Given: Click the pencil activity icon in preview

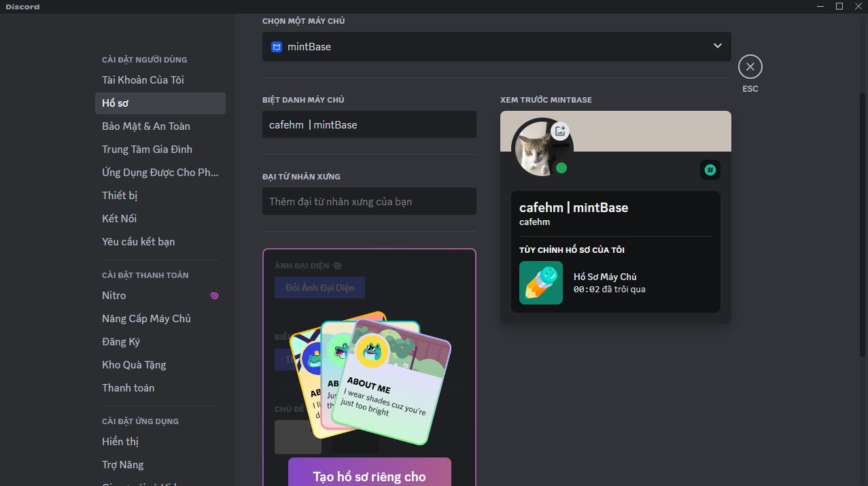Looking at the screenshot, I should [x=541, y=283].
